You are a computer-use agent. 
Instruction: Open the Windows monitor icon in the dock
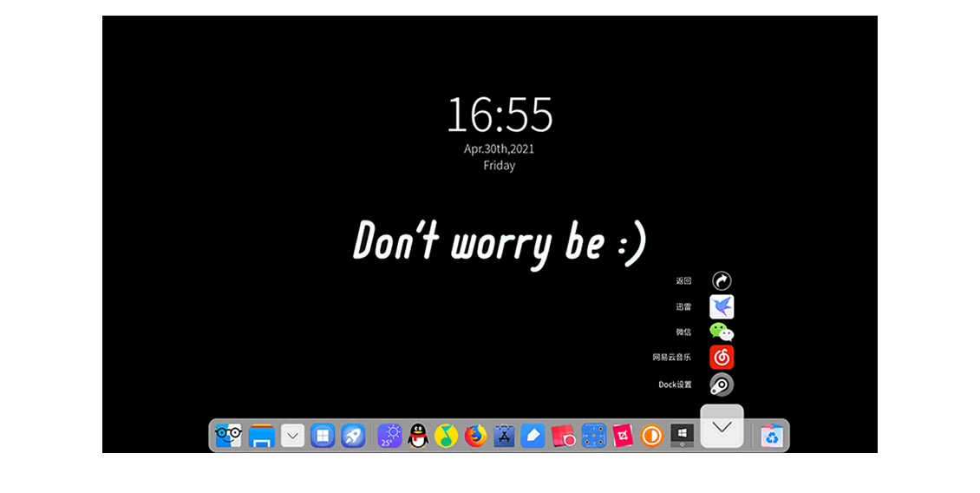[x=682, y=436]
